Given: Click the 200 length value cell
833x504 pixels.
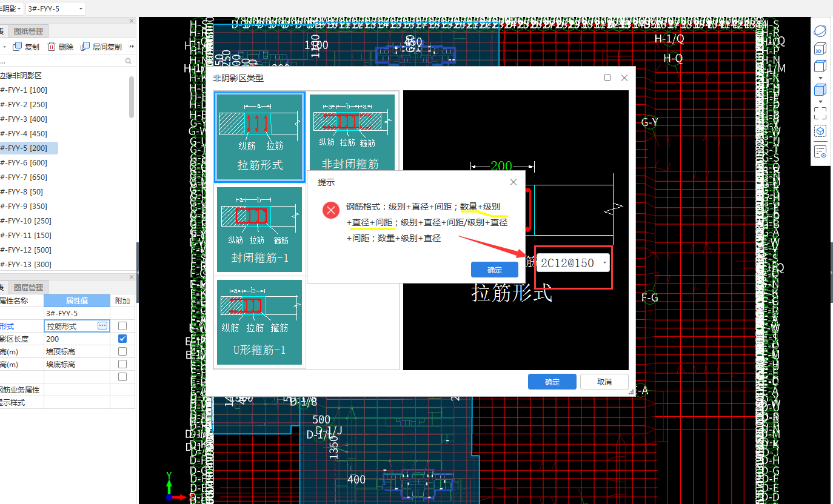Looking at the screenshot, I should 77,339.
